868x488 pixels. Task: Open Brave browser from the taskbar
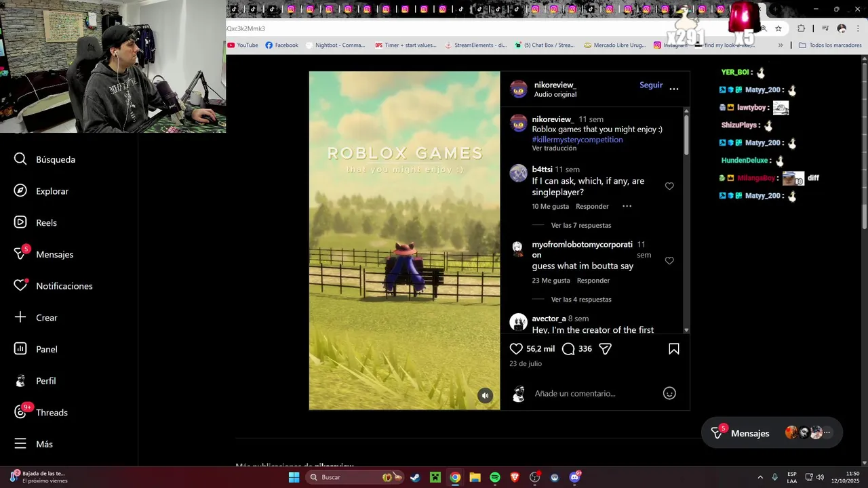pyautogui.click(x=515, y=477)
